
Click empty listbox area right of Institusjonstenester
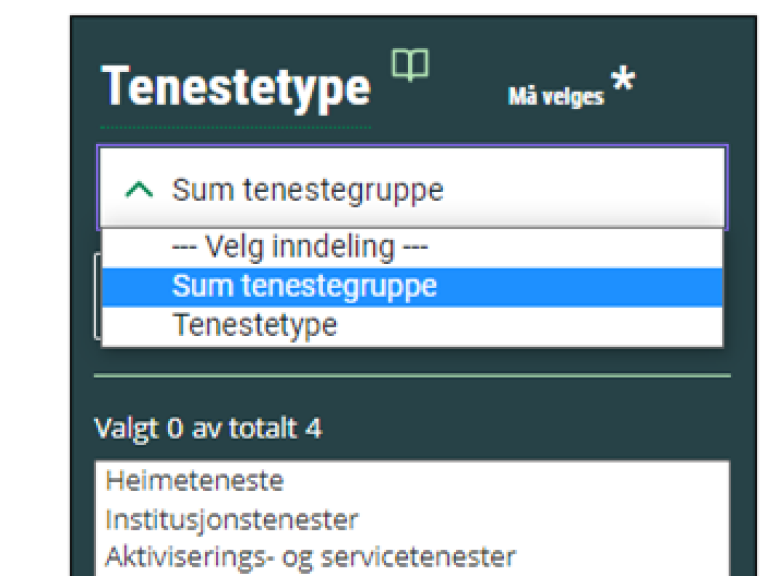tap(544, 519)
